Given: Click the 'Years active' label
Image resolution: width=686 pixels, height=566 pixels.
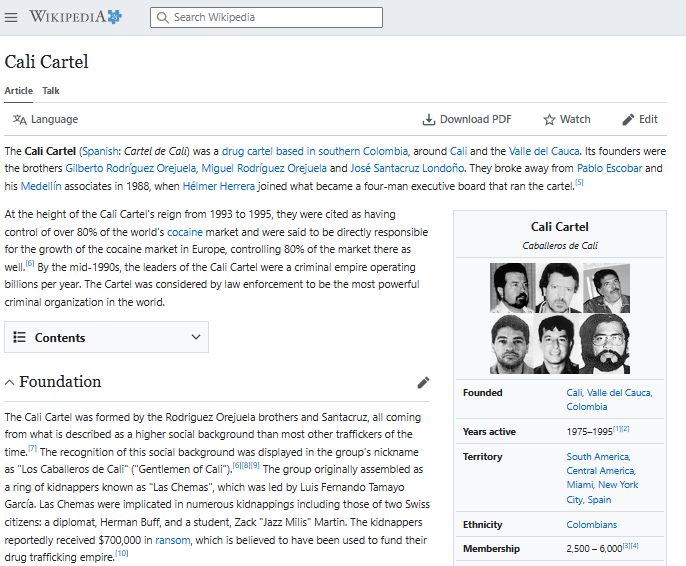Looking at the screenshot, I should coord(489,432).
